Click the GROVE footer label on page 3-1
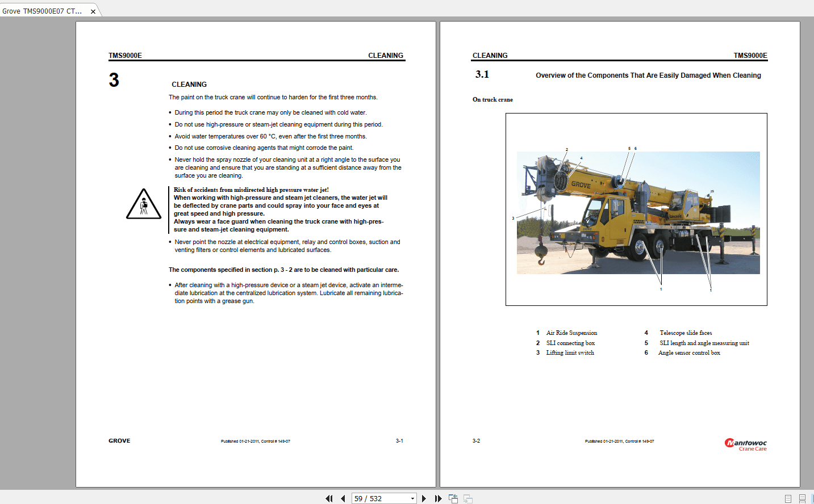Screen dimensions: 814x504 (x=119, y=440)
